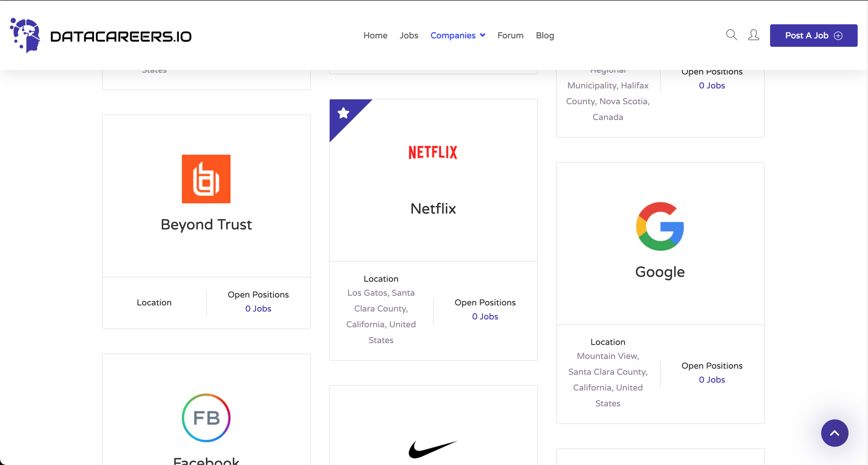Open Netflix's 0 Jobs link
This screenshot has width=868, height=465.
[484, 316]
